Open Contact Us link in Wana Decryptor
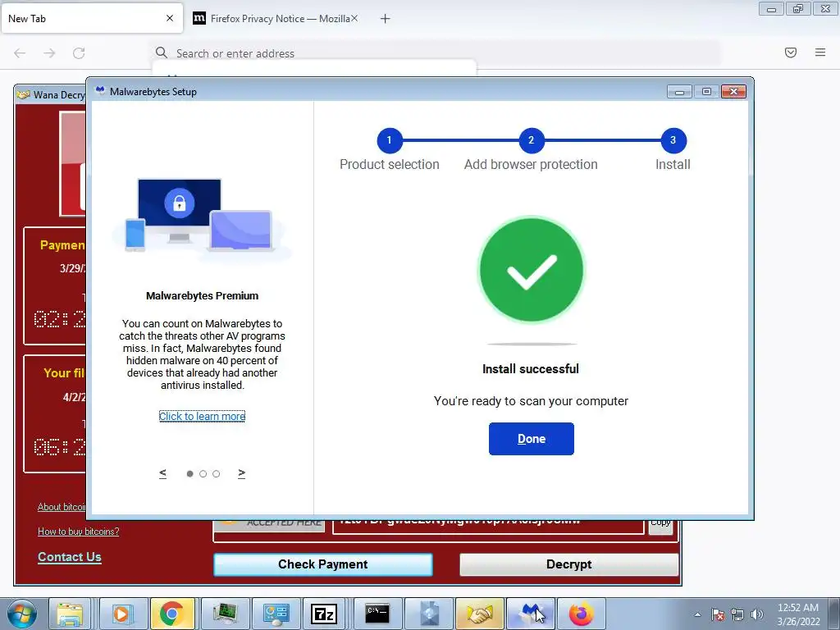The image size is (840, 630). 69,557
